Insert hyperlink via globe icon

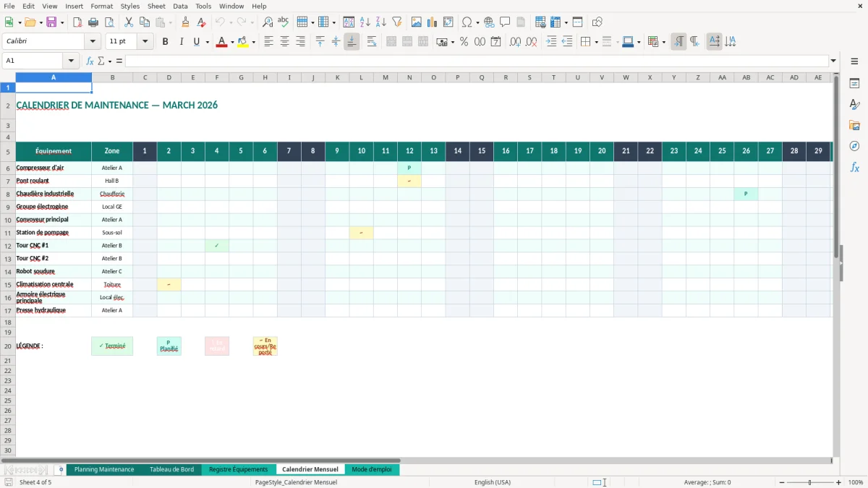point(490,22)
